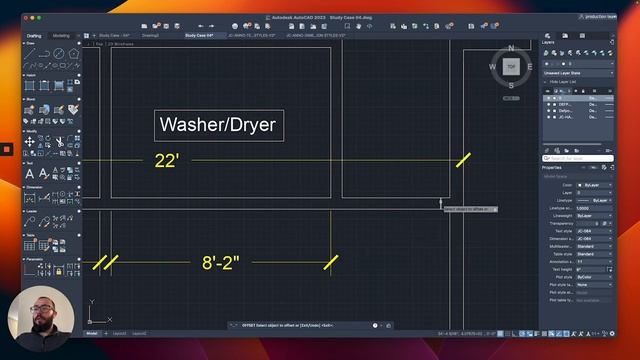
Task: Select the Circle tool in Draw panel
Action: pyautogui.click(x=59, y=53)
